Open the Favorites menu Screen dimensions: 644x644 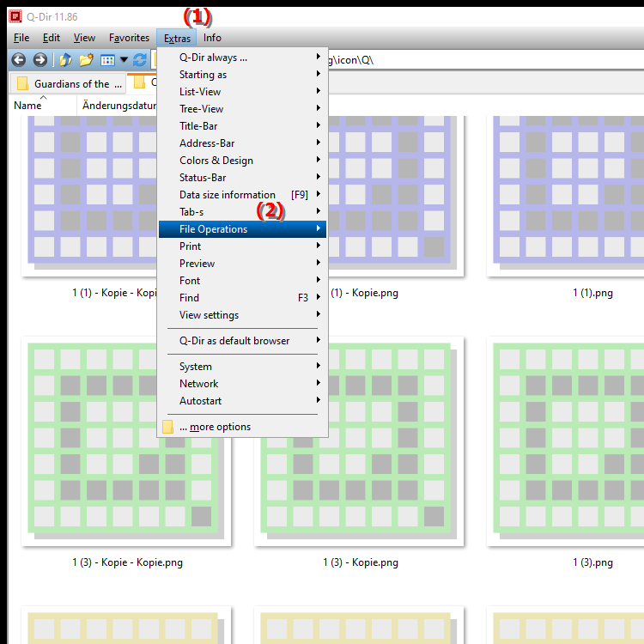(129, 38)
